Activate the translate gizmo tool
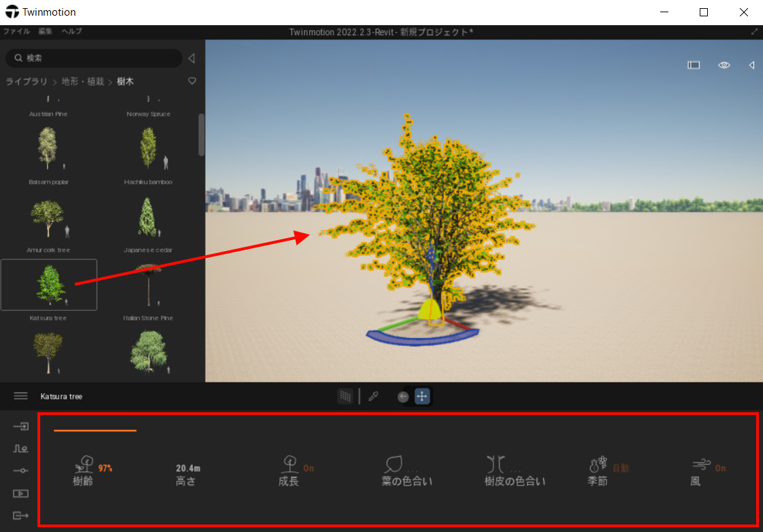The image size is (763, 532). (422, 396)
